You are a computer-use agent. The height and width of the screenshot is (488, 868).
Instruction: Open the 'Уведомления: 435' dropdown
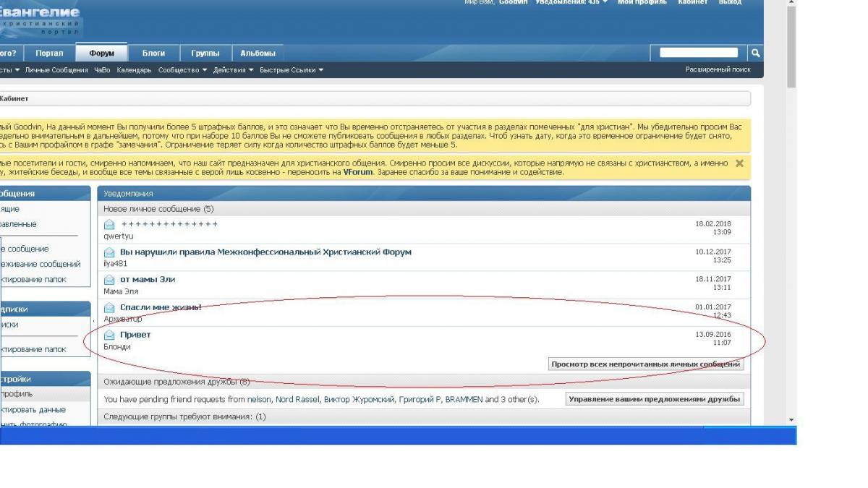coord(571,2)
